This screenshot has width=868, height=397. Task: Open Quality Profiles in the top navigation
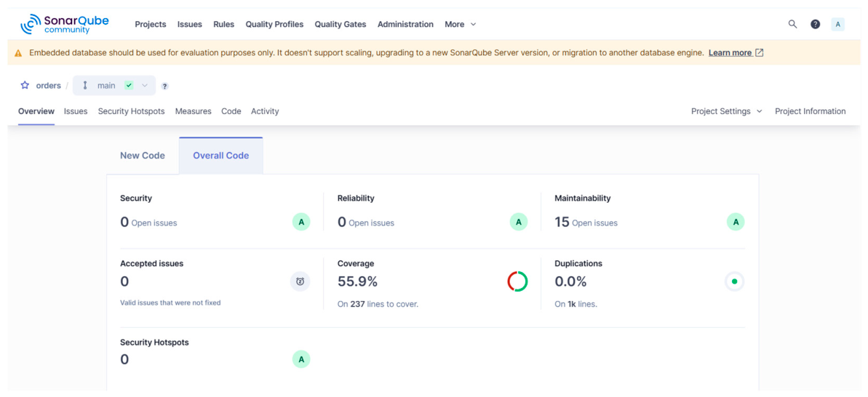[x=274, y=24]
